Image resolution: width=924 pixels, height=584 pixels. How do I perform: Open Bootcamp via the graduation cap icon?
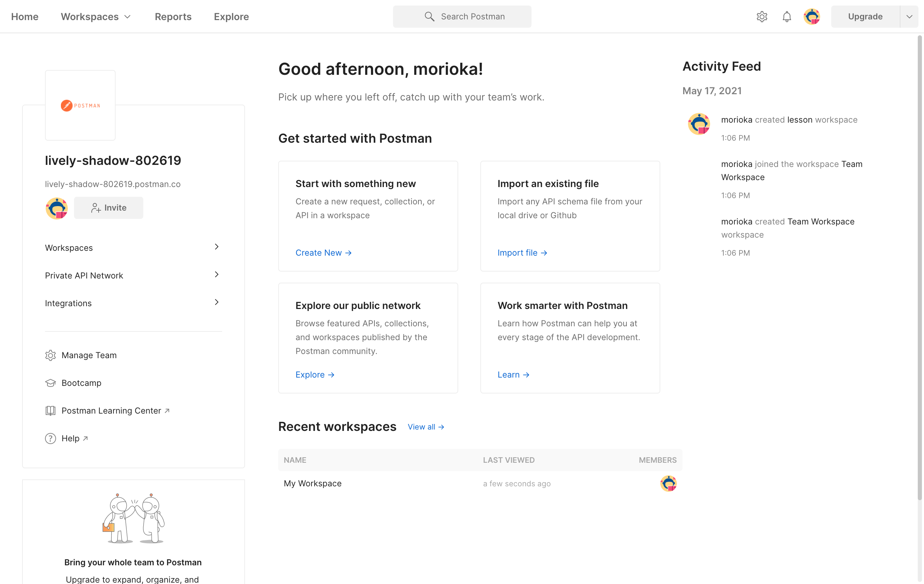50,383
